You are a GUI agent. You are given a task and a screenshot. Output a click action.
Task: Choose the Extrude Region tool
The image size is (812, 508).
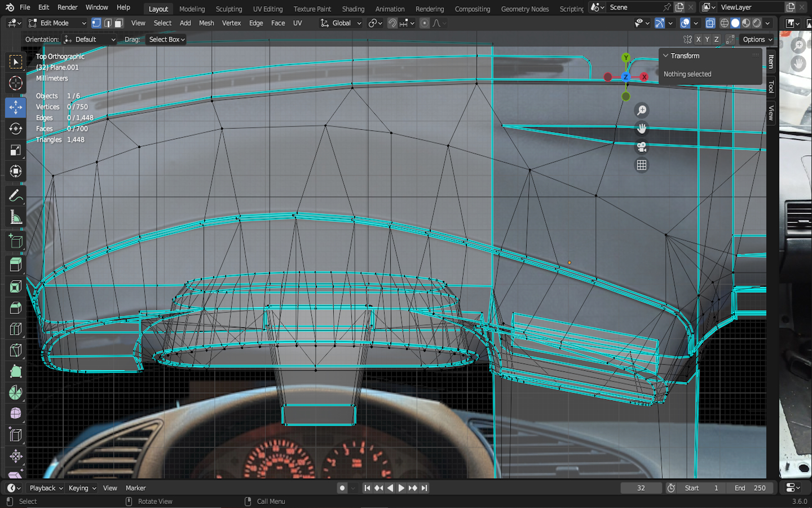[x=16, y=264]
